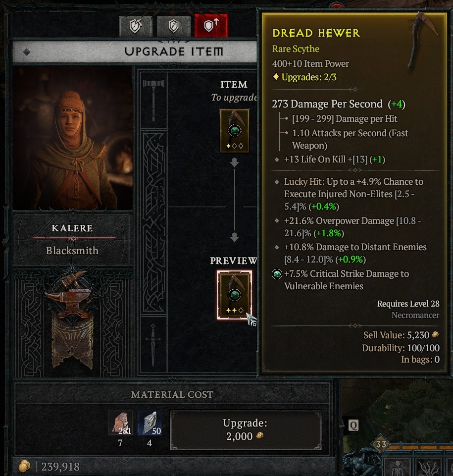Click the socketed emerald gem icon in tooltip
This screenshot has height=476, width=453.
point(277,274)
